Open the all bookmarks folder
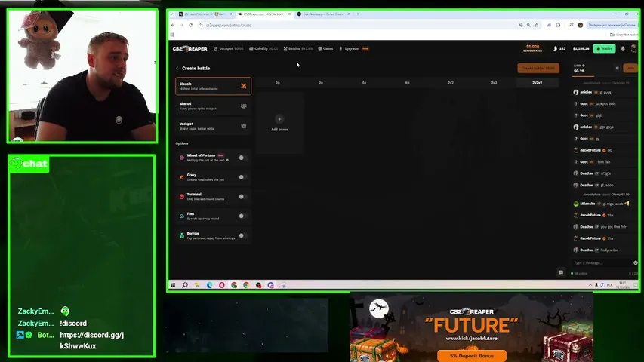 pos(624,35)
